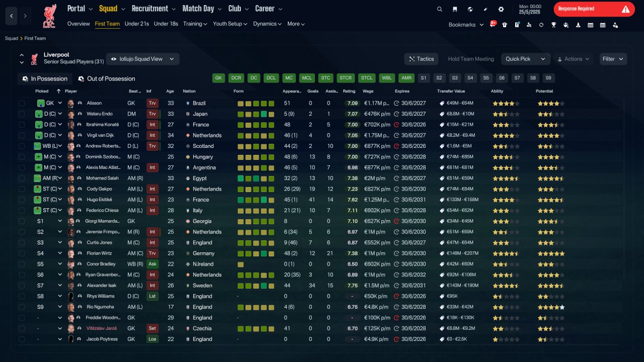Click Florian Wirtz's potential star rating
644x362 pixels.
click(x=551, y=253)
